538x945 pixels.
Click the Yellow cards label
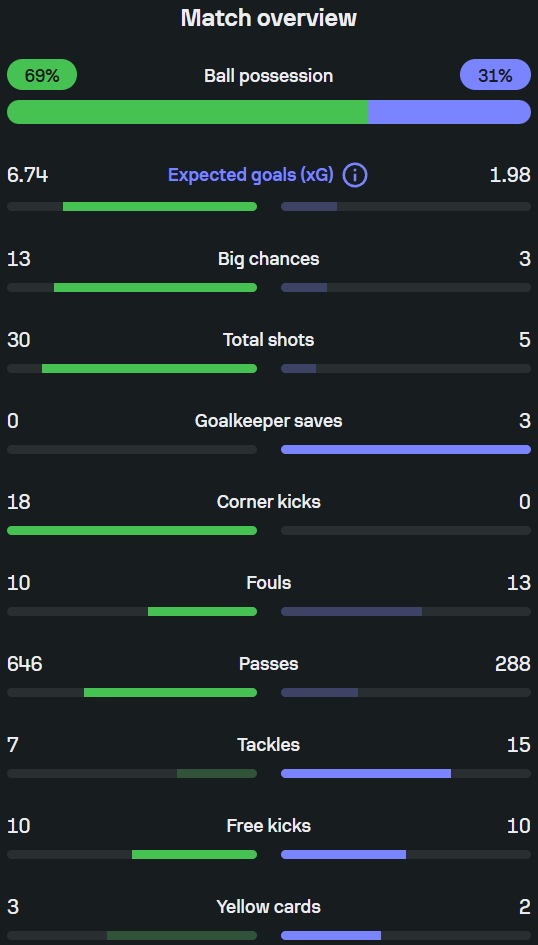(269, 906)
